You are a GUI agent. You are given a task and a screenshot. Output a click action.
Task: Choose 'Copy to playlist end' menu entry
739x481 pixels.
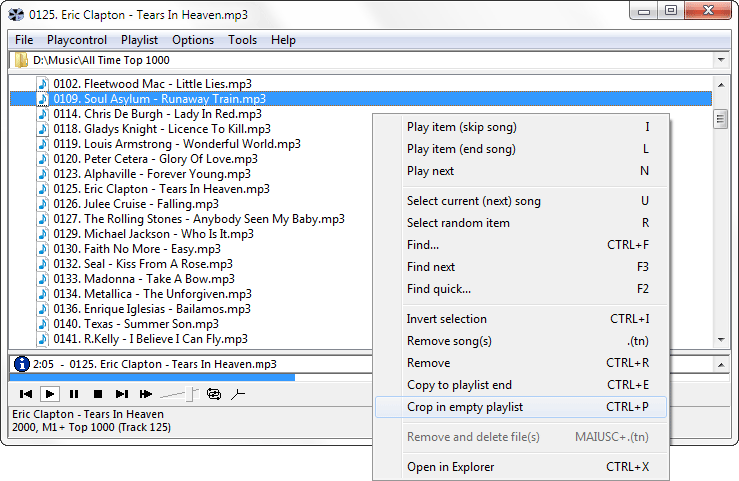tap(521, 385)
